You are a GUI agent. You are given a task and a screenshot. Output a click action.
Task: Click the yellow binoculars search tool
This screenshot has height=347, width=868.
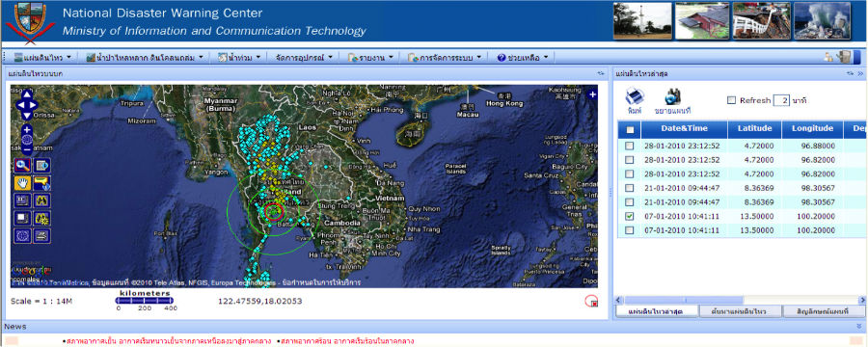click(x=42, y=200)
